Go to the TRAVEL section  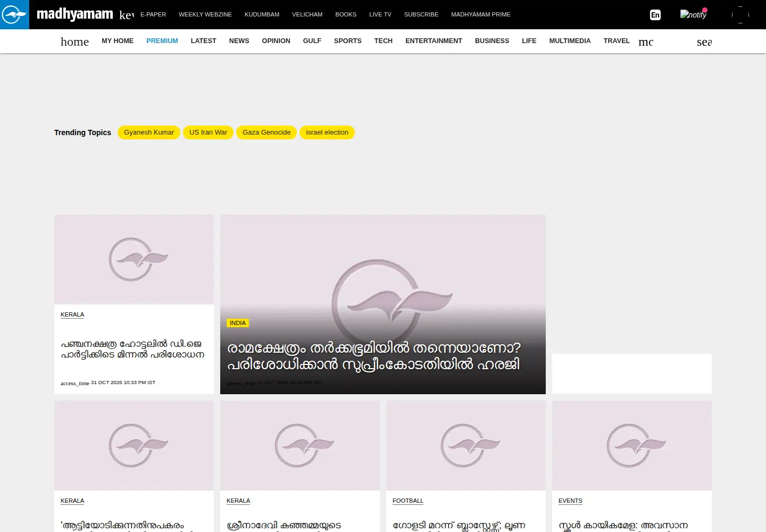pyautogui.click(x=617, y=41)
